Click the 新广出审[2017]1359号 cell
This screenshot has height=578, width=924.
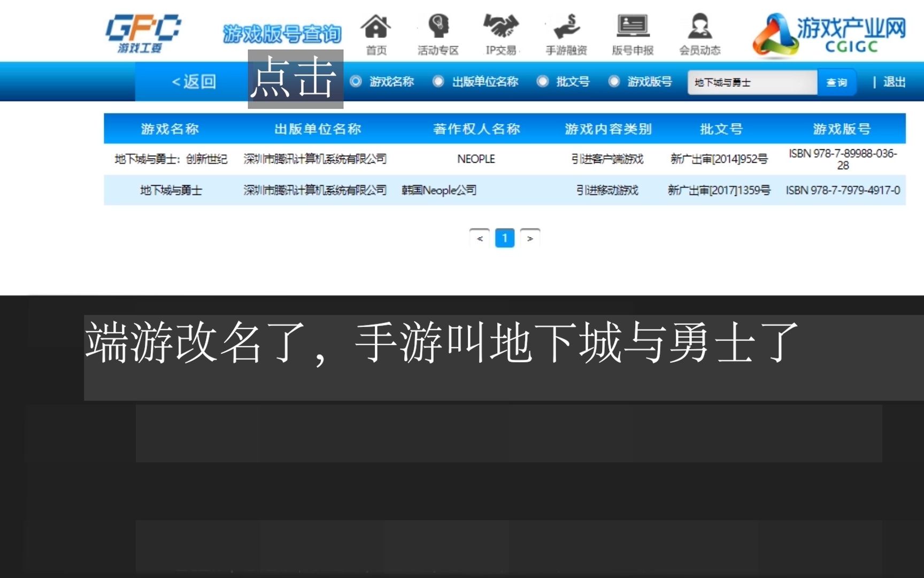tap(719, 190)
